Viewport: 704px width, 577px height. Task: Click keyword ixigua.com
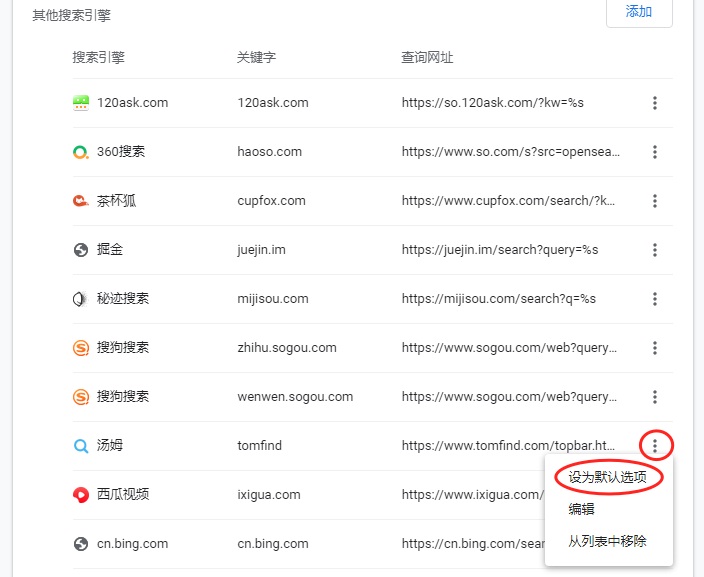[x=268, y=494]
